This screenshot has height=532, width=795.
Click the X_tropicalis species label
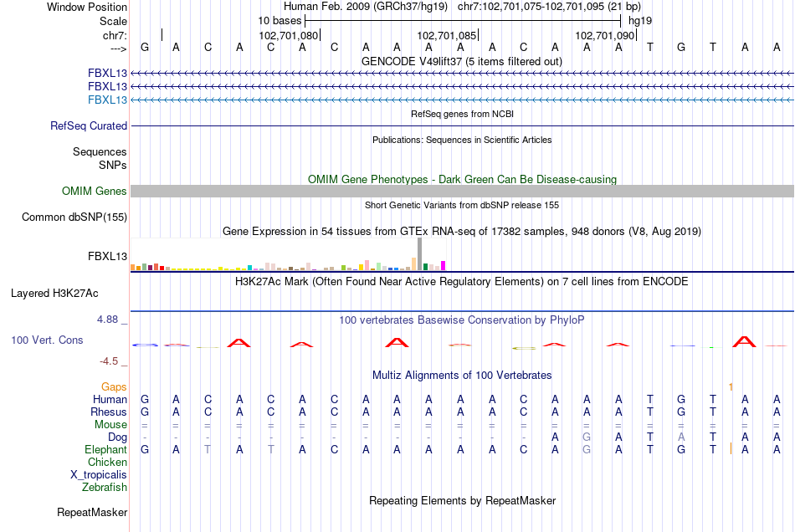point(99,475)
